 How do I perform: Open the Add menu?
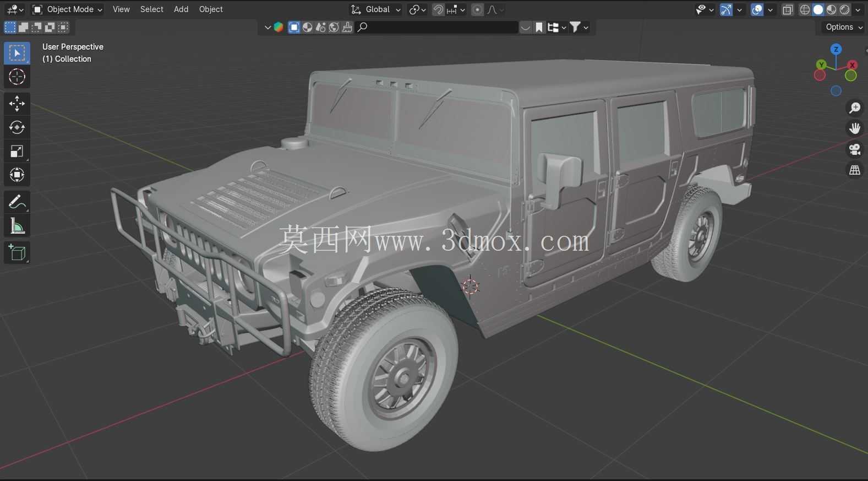[181, 9]
